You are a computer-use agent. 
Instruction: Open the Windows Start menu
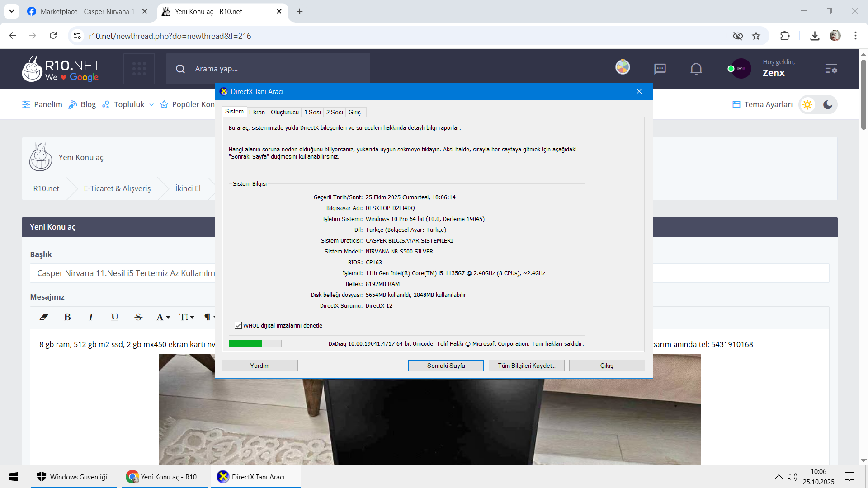point(14,477)
